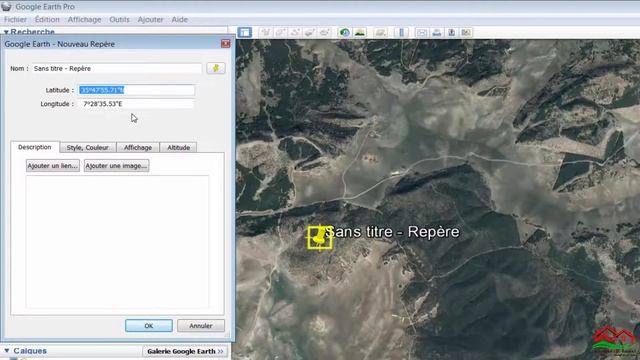Click the Add Placemark toolbar icon

point(266,32)
